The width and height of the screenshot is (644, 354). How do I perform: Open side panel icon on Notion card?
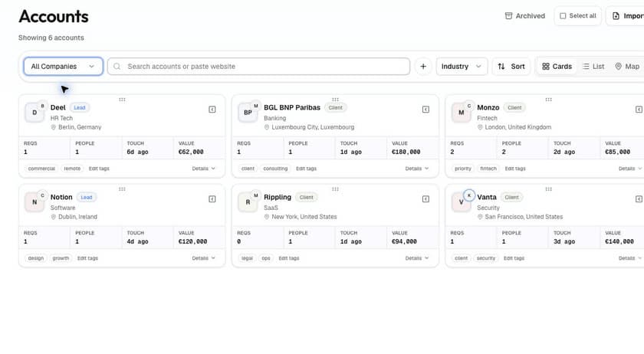click(212, 198)
